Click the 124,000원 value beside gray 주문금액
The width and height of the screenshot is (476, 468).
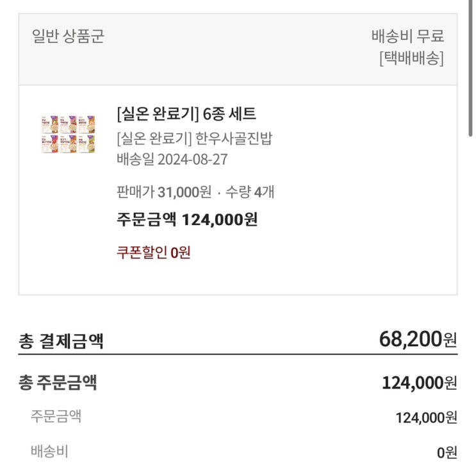[x=426, y=418]
